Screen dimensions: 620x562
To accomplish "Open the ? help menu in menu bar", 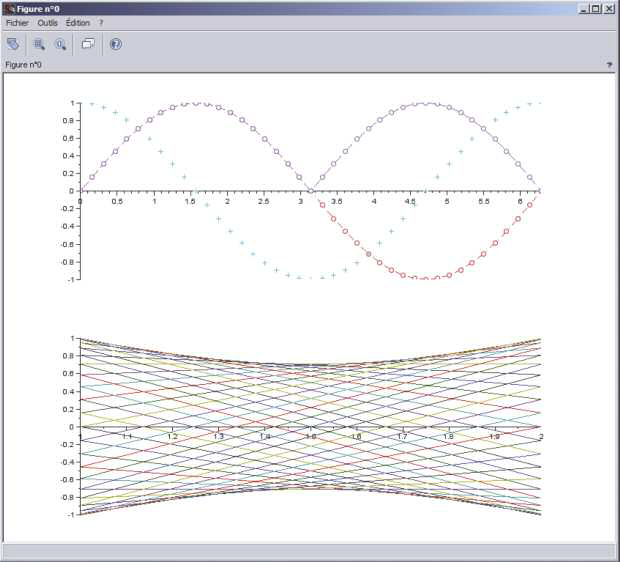I will [101, 22].
